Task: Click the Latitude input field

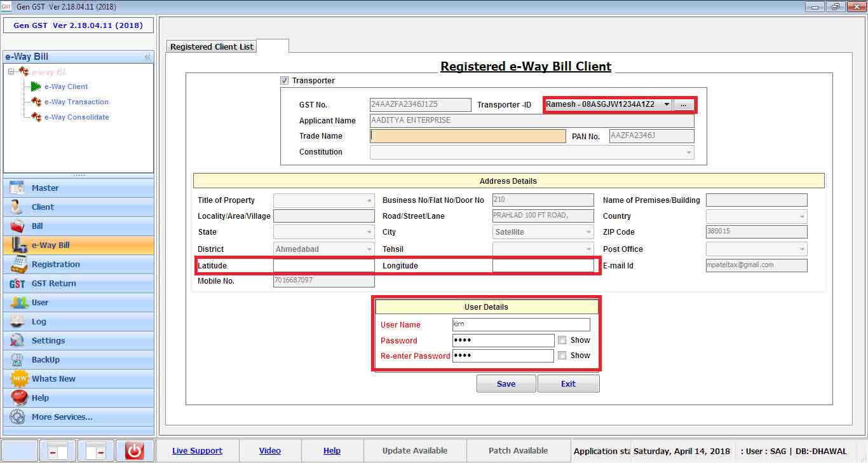Action: point(323,266)
